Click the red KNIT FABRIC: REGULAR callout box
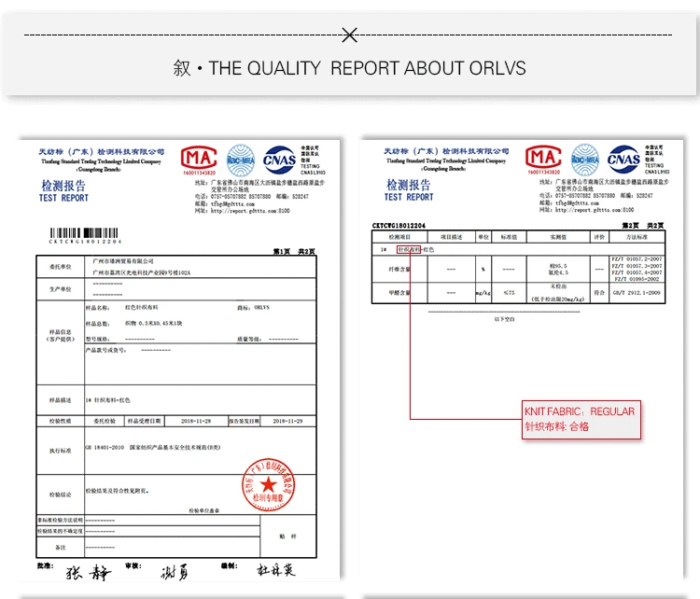The width and height of the screenshot is (700, 599). [x=581, y=420]
